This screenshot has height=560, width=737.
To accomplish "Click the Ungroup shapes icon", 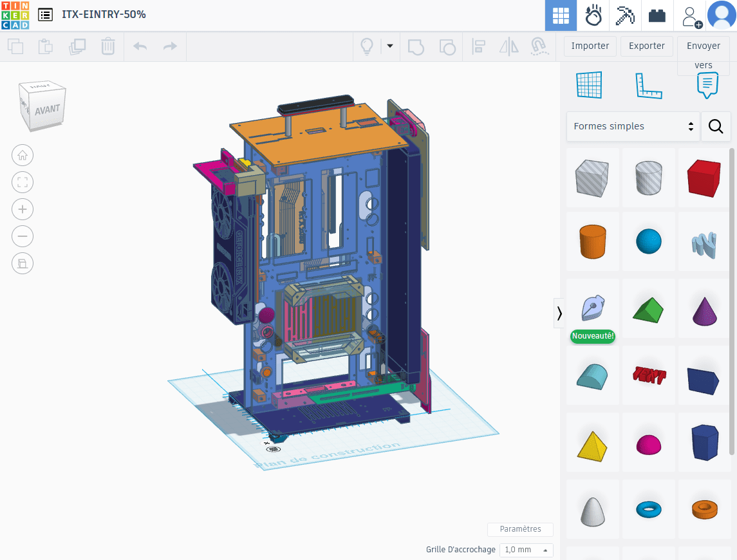I will tap(447, 46).
